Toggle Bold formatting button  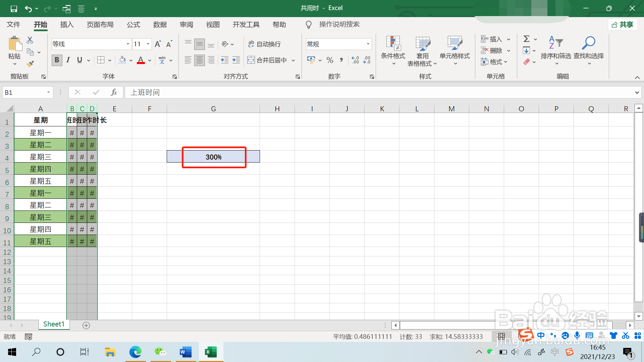pyautogui.click(x=57, y=60)
